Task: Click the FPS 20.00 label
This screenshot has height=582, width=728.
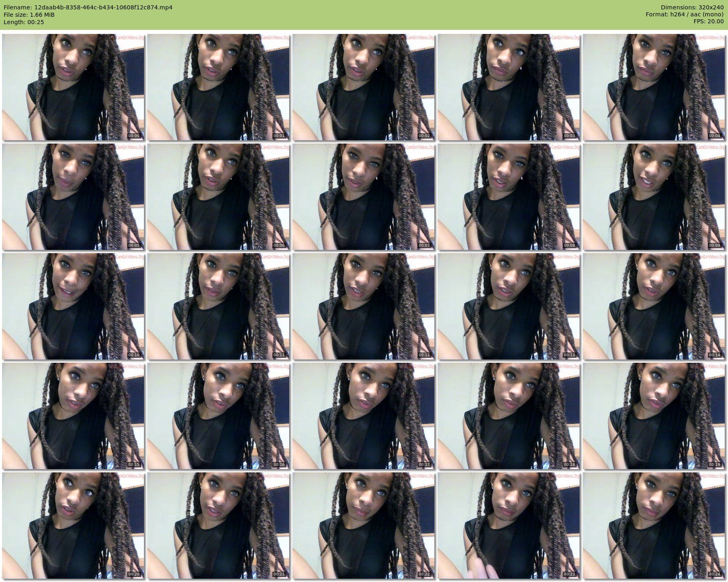Action: pyautogui.click(x=708, y=22)
